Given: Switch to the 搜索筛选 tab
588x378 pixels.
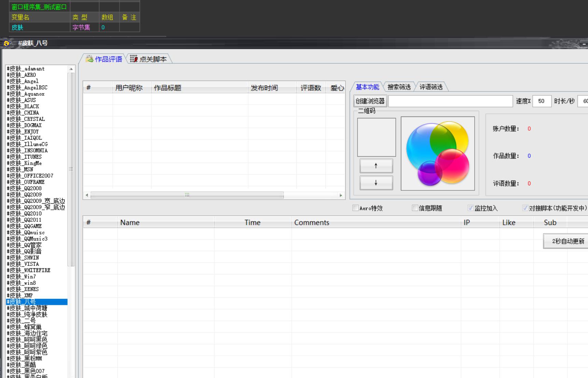Looking at the screenshot, I should tap(399, 87).
